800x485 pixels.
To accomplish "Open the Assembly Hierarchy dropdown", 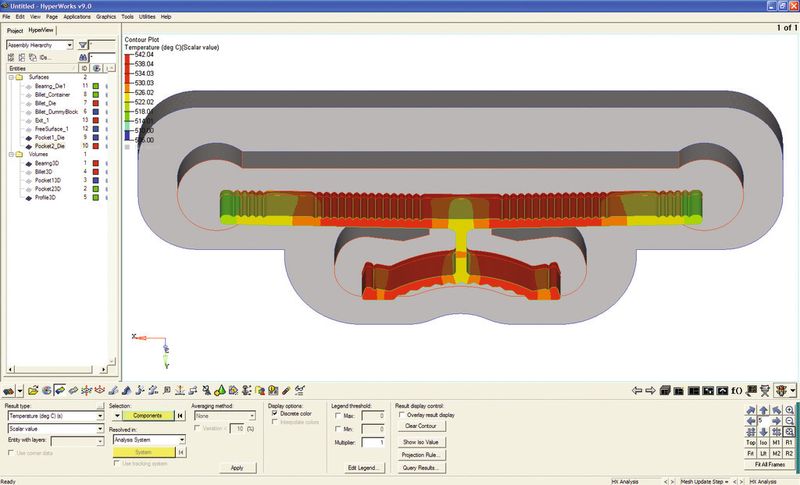I will click(x=69, y=45).
